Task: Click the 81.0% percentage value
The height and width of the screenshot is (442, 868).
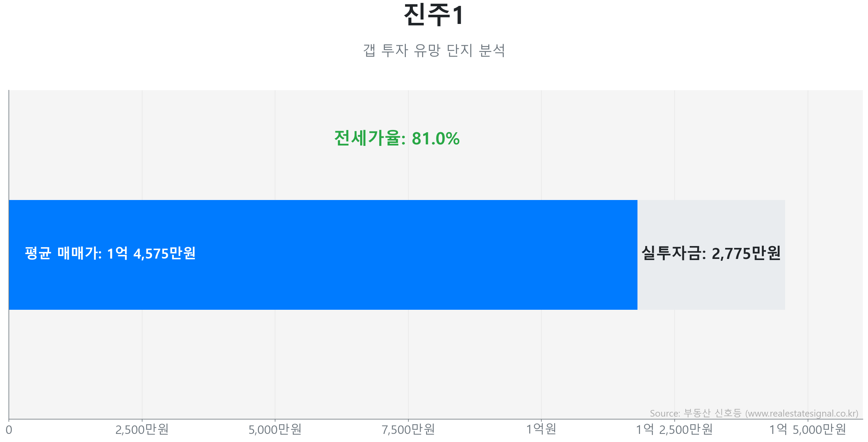Action: pos(435,139)
